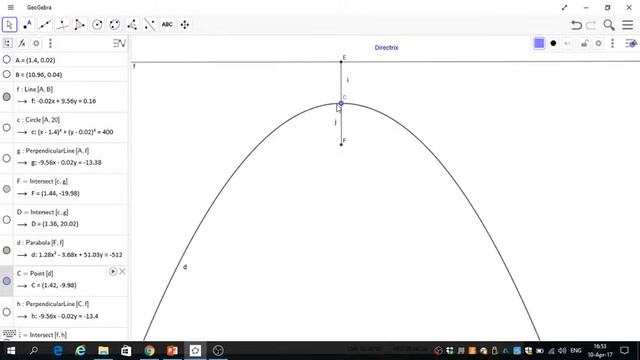Image resolution: width=640 pixels, height=360 pixels.
Task: Toggle visibility of parabola d
Action: click(x=7, y=250)
